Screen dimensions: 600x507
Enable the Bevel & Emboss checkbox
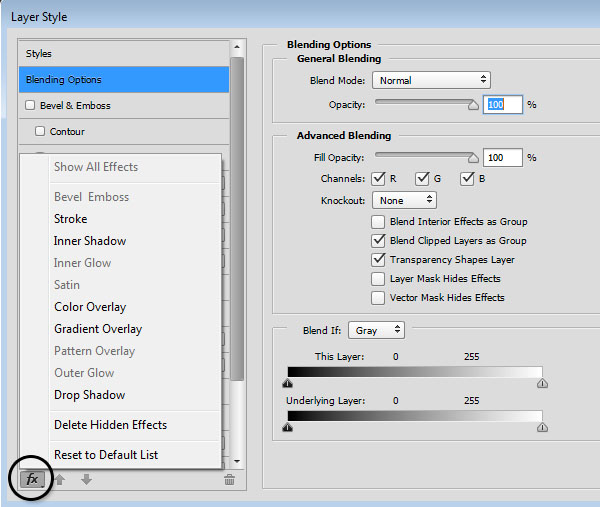point(30,105)
